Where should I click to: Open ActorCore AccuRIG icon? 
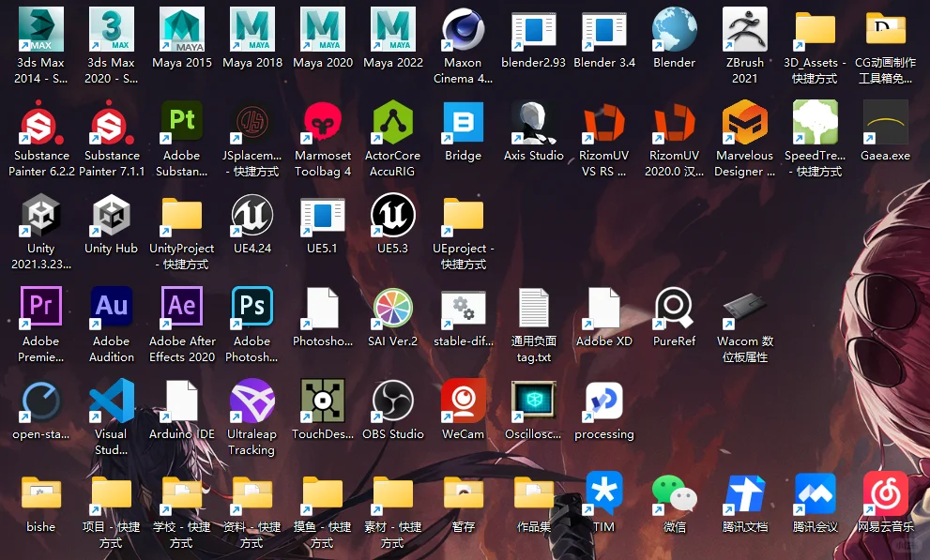point(393,122)
